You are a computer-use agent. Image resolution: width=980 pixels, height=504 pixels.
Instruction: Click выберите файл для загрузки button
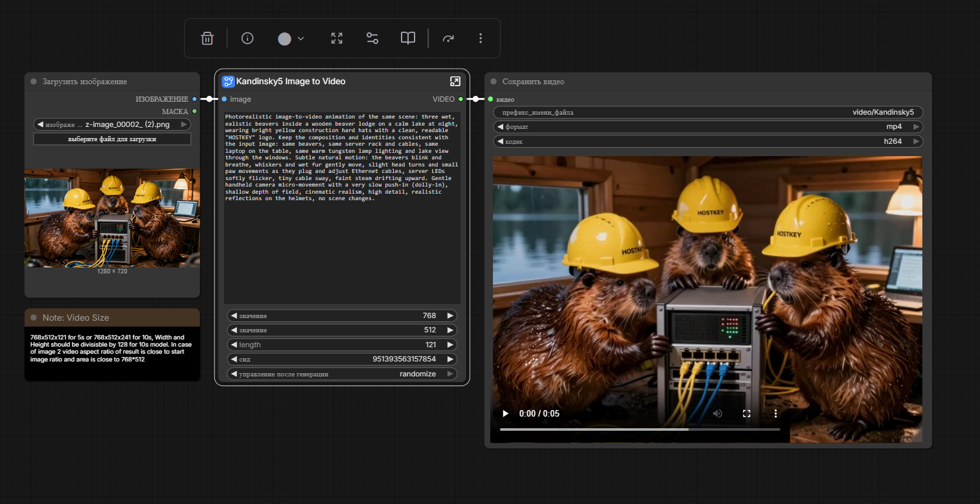pos(112,139)
